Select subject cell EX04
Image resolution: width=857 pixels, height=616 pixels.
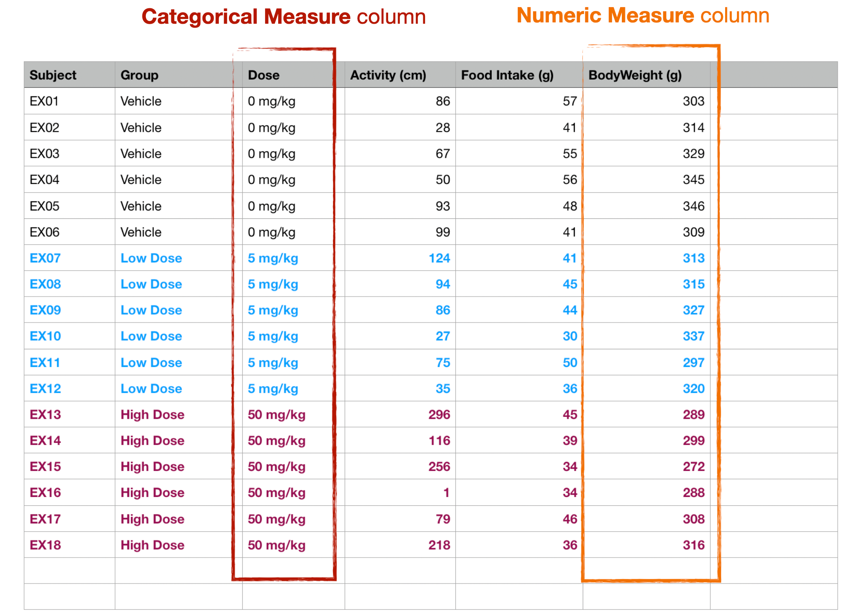point(69,179)
